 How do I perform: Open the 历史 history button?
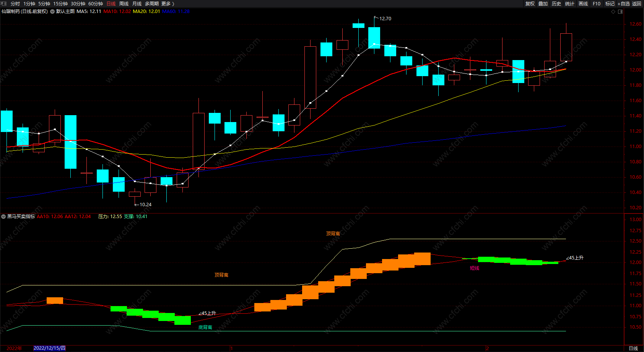556,4
